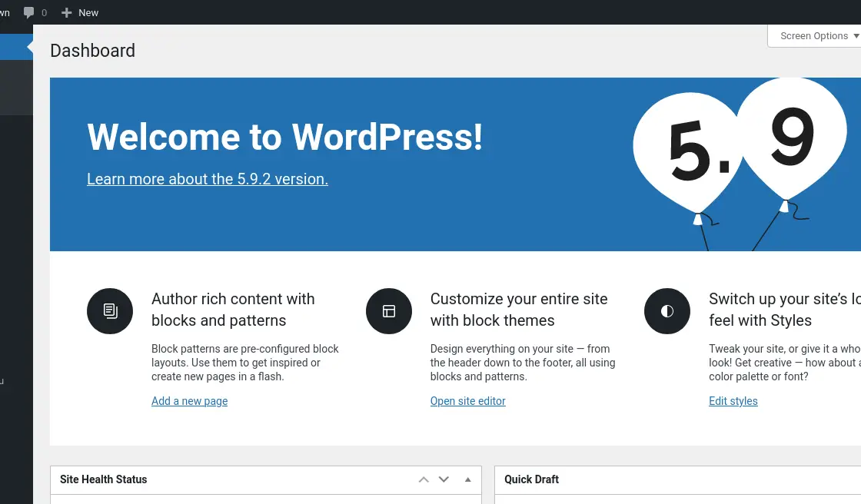This screenshot has width=861, height=504.
Task: Open the Screen Options dropdown
Action: pyautogui.click(x=816, y=35)
